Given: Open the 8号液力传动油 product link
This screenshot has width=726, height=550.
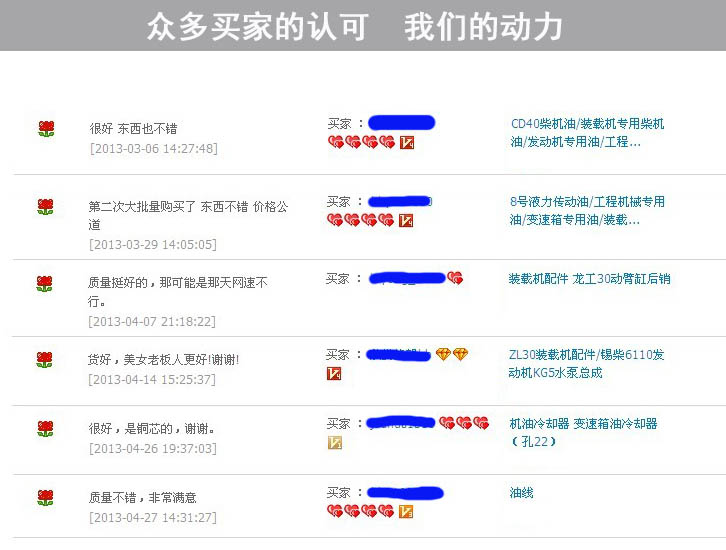Looking at the screenshot, I should [x=587, y=211].
